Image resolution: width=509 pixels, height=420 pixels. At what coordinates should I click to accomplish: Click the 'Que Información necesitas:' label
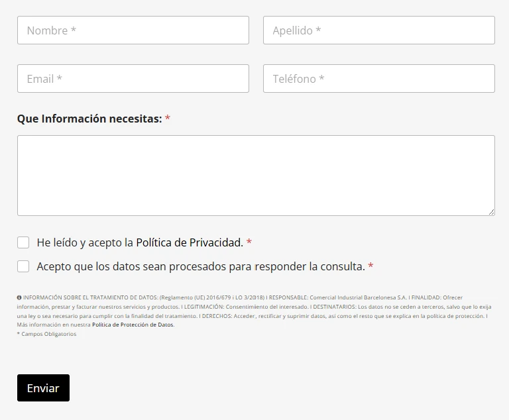click(x=89, y=119)
